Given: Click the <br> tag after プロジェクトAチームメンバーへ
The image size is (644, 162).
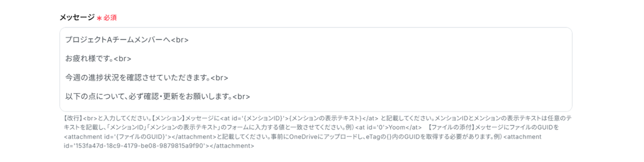Looking at the screenshot, I should tap(180, 40).
